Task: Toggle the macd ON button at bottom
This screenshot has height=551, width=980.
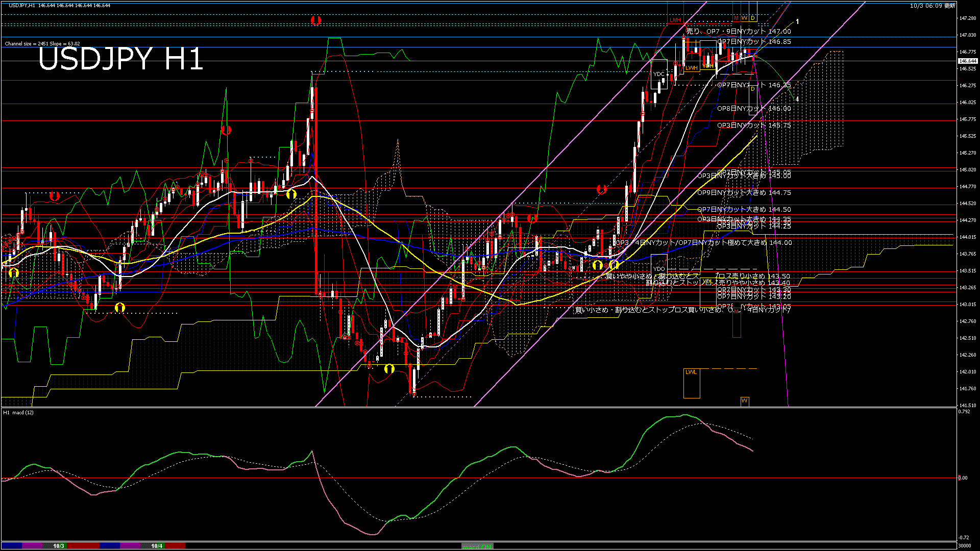Action: (x=477, y=546)
